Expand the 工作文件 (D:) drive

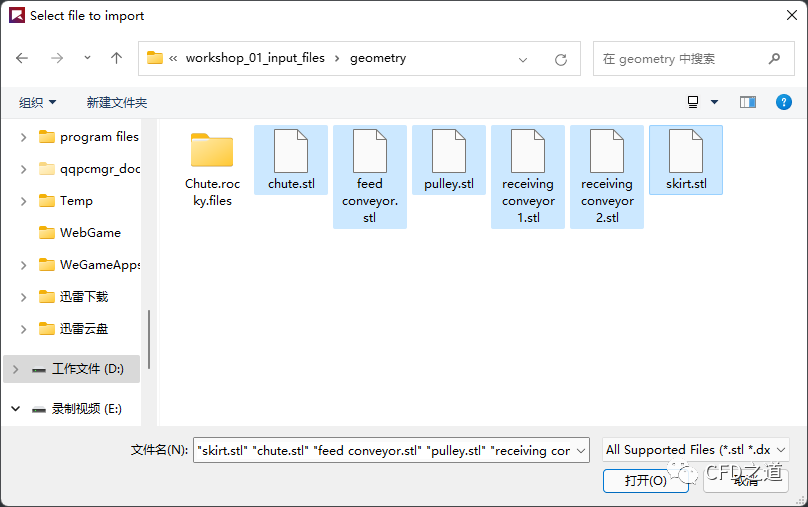[15, 369]
